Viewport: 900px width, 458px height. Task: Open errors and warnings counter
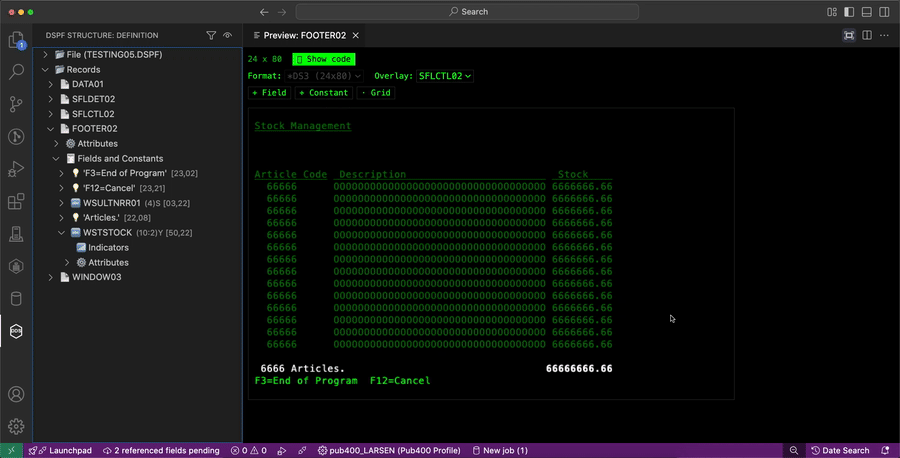[x=249, y=451]
